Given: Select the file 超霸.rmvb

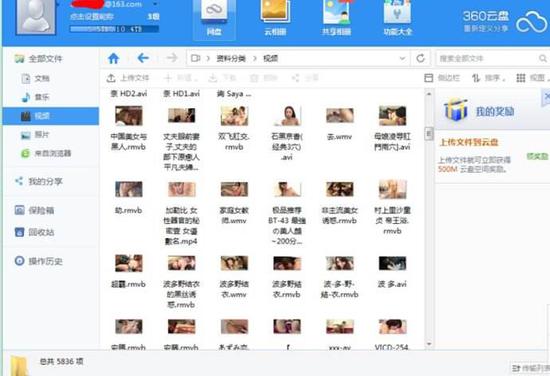Looking at the screenshot, I should click(x=129, y=271).
